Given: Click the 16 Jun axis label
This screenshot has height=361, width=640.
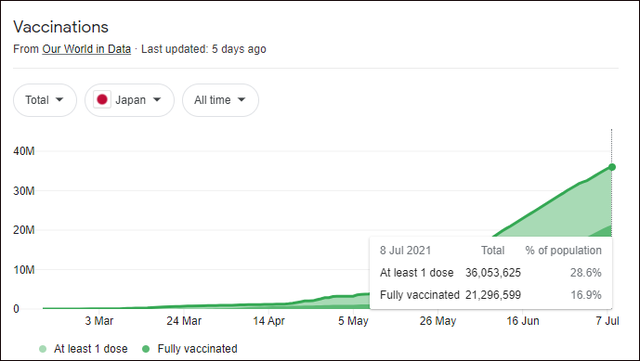Looking at the screenshot, I should click(523, 321).
